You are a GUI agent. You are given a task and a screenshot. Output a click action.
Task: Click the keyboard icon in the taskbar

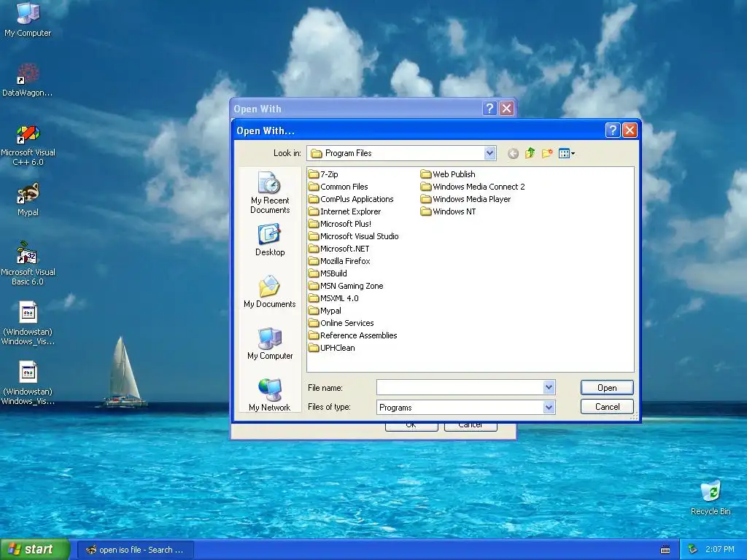665,550
